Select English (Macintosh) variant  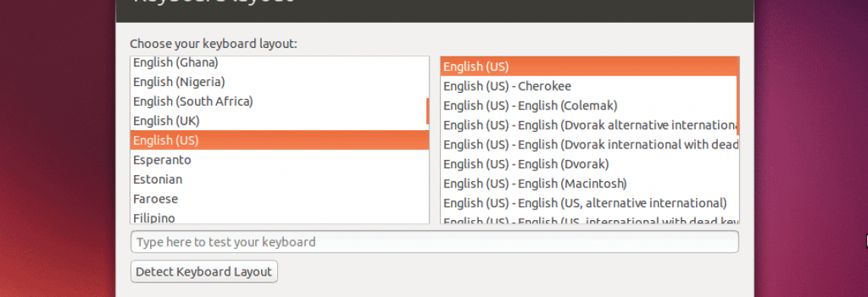[589, 183]
